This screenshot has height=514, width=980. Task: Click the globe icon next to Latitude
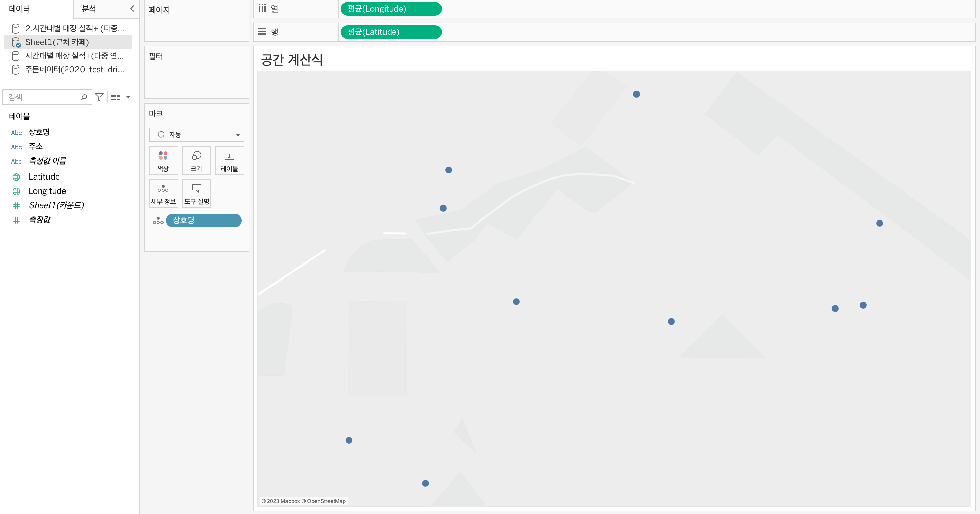pos(16,177)
